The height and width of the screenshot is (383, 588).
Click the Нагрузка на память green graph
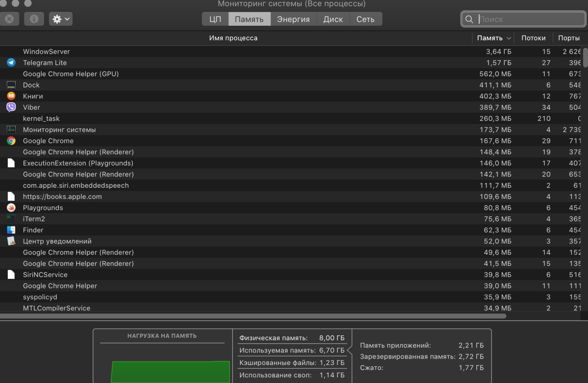tap(170, 372)
